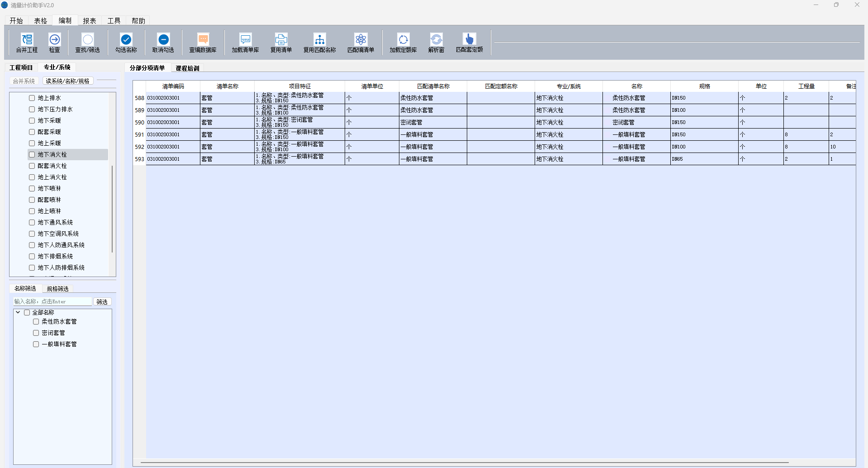Tick the 地下消火栓 checkbox
Screen dimensions: 868x468
pos(32,154)
